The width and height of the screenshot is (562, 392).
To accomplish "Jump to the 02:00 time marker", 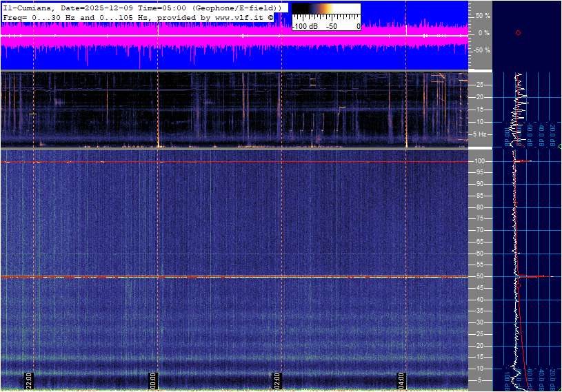I will click(277, 380).
